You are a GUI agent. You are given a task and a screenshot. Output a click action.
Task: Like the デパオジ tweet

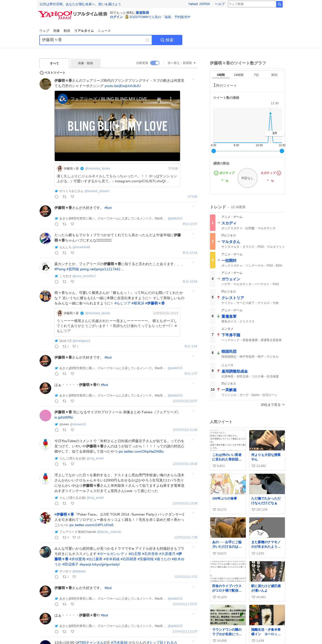[74, 577]
